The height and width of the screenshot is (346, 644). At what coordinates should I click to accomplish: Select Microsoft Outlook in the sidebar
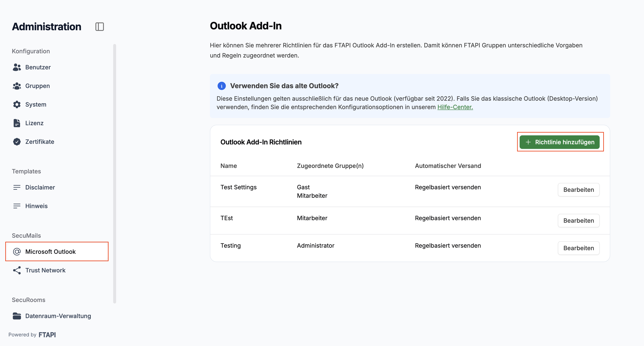tap(50, 252)
